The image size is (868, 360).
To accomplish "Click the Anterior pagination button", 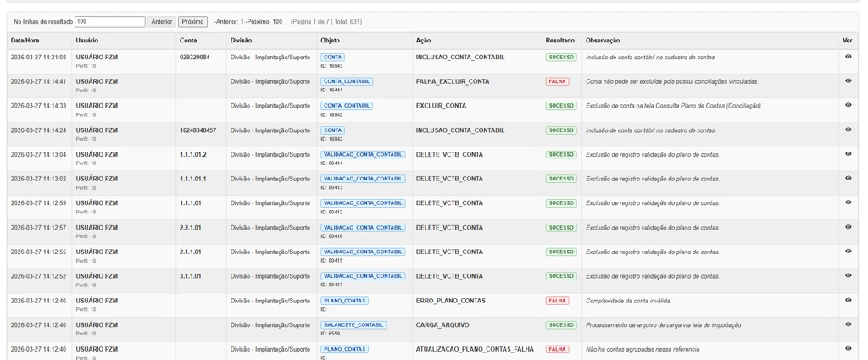I will click(161, 22).
